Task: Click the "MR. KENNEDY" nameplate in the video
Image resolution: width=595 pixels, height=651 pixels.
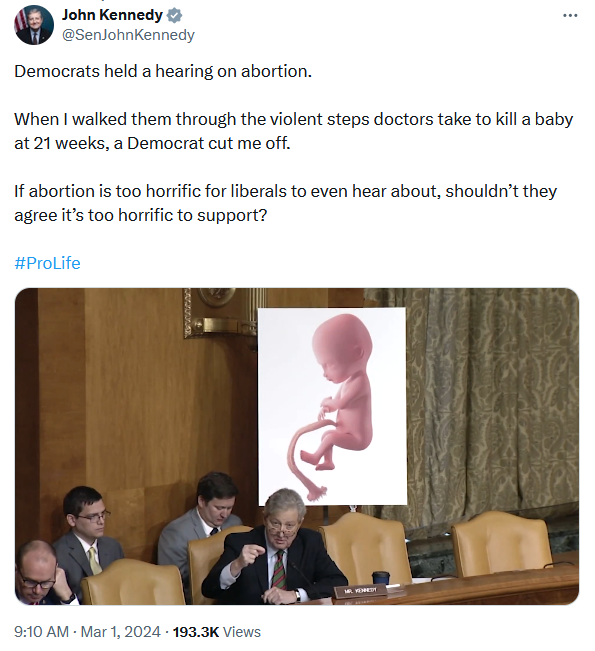Action: click(360, 590)
